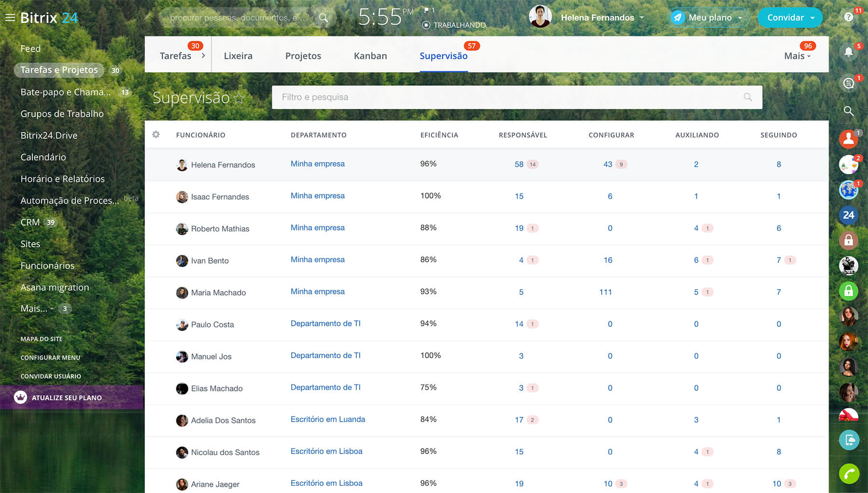Click Departamento de TI link for Paulo Costa
The image size is (868, 493).
[325, 323]
